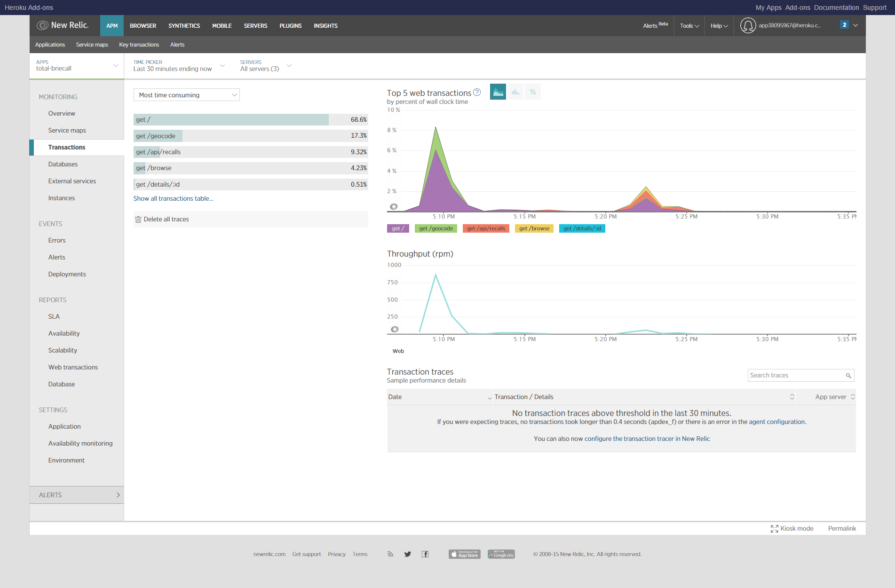Click the New Relic logo

(x=63, y=25)
